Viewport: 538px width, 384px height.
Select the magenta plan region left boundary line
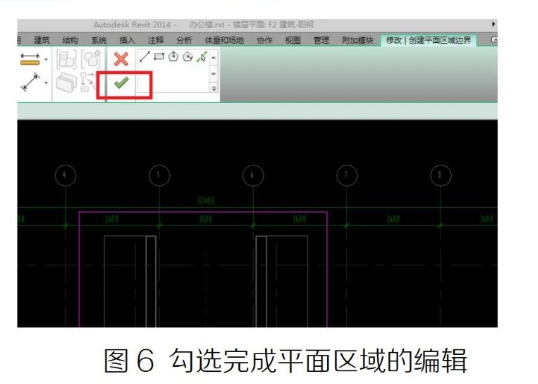80,269
